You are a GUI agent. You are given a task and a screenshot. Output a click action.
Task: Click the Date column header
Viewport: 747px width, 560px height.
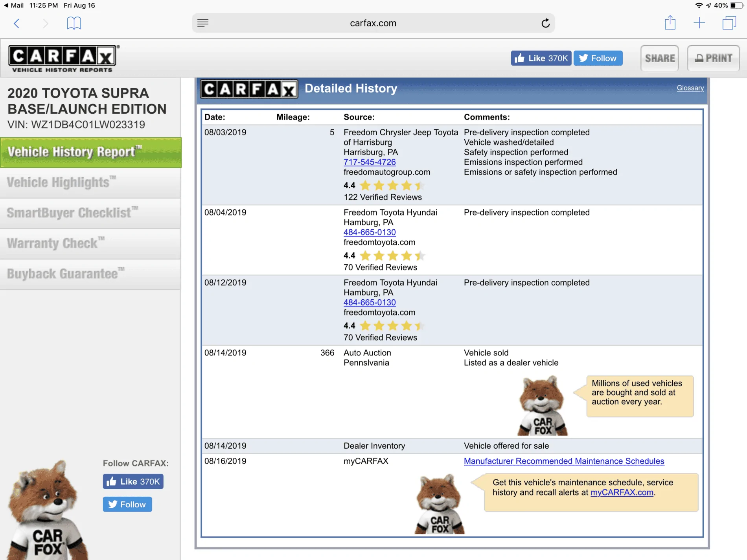(x=215, y=117)
